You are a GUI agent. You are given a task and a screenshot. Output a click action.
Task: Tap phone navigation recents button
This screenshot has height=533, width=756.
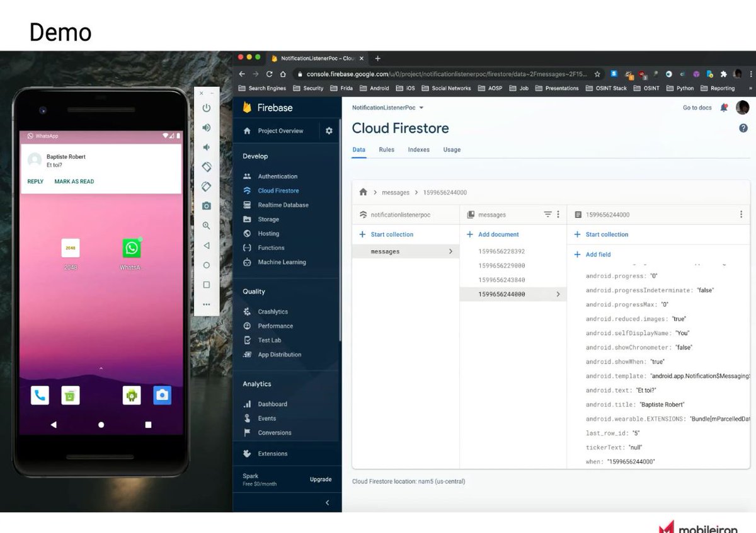coord(148,425)
